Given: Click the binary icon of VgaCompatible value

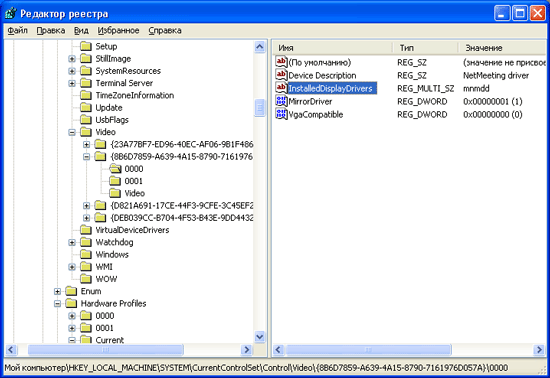Looking at the screenshot, I should [281, 114].
